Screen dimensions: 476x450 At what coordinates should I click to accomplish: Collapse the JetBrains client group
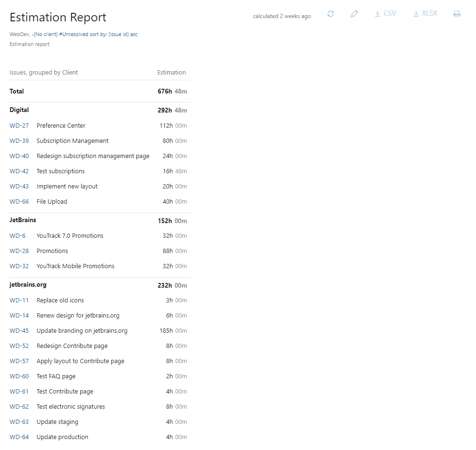[x=22, y=220]
